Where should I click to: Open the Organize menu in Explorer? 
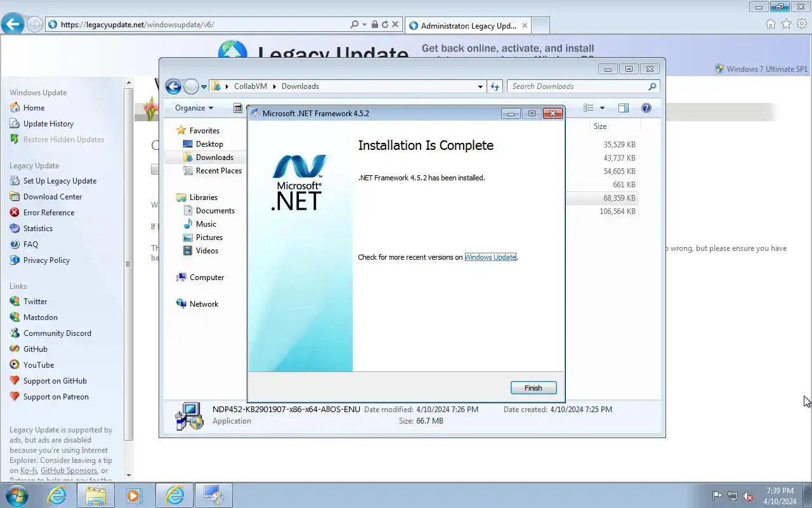click(194, 108)
